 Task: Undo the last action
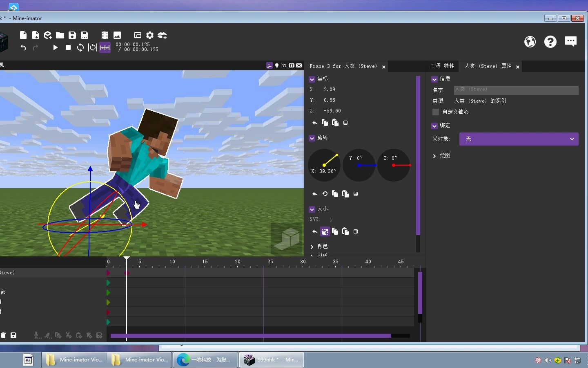23,47
